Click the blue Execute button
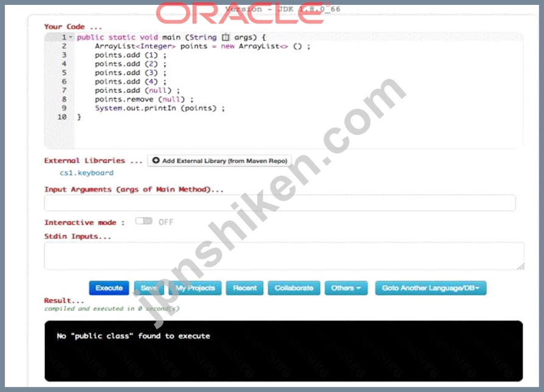 point(109,288)
